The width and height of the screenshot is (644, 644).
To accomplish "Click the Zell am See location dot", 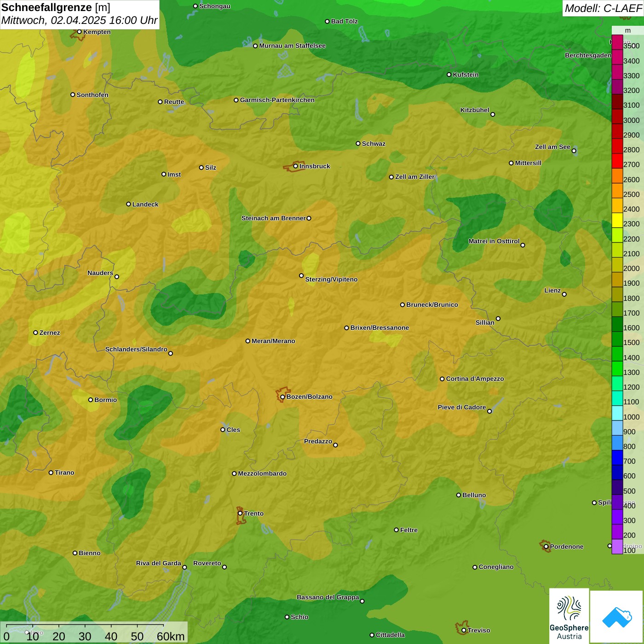I will (574, 150).
